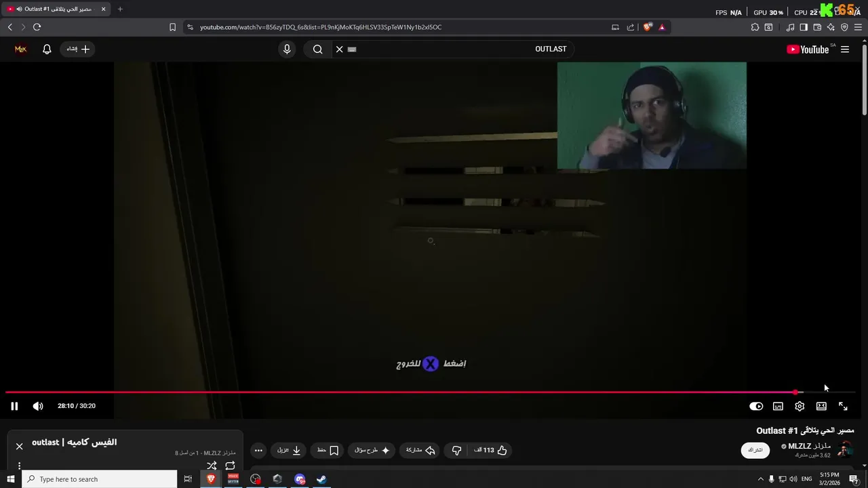868x488 pixels.
Task: Reload the page
Action: pyautogui.click(x=37, y=27)
